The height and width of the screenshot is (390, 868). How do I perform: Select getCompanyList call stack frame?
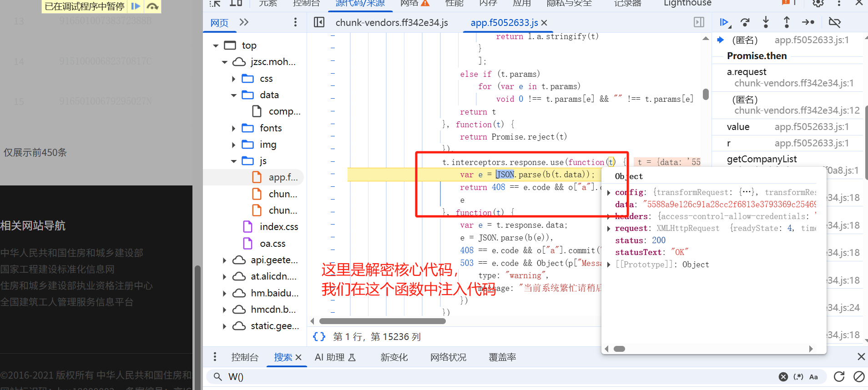tap(762, 159)
